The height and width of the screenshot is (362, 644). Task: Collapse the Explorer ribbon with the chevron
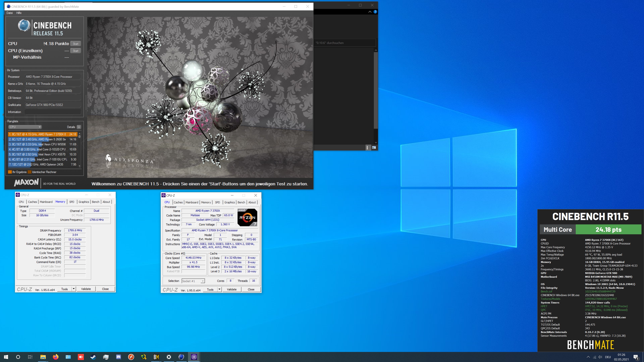click(x=370, y=12)
